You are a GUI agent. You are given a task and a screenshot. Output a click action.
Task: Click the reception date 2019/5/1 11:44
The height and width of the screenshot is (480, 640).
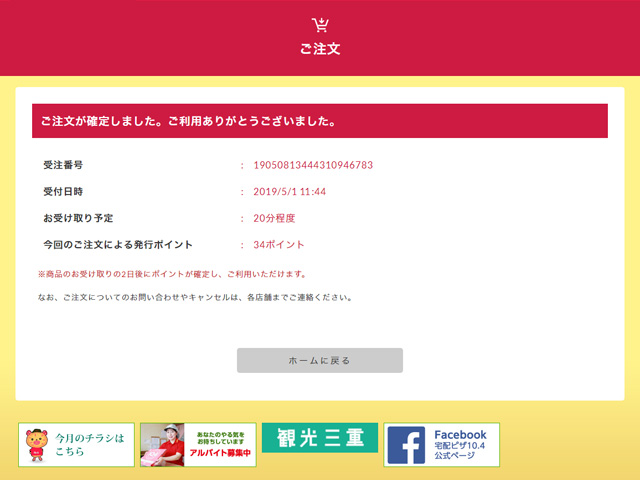pos(289,191)
